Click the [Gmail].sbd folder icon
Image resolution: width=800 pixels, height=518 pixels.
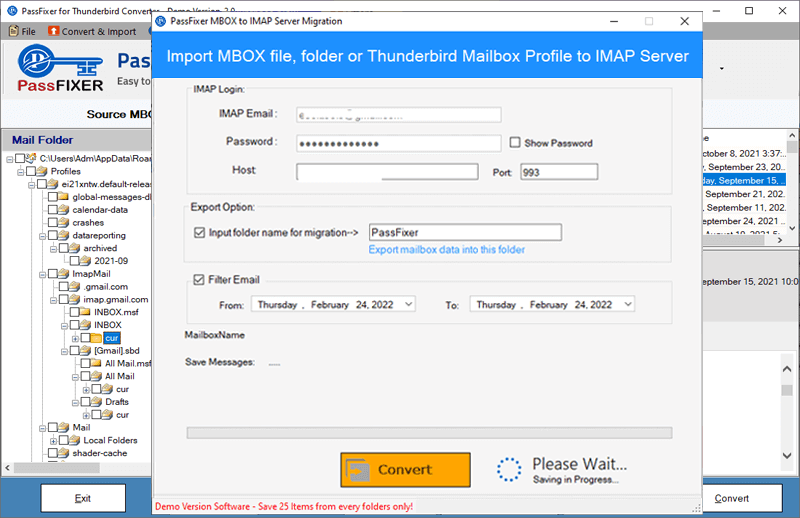86,351
